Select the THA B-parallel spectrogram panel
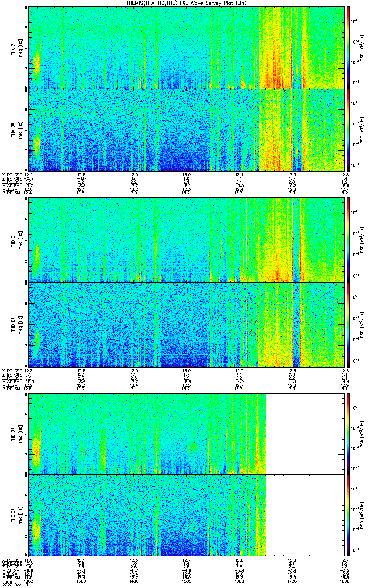368x588 pixels. click(x=186, y=130)
